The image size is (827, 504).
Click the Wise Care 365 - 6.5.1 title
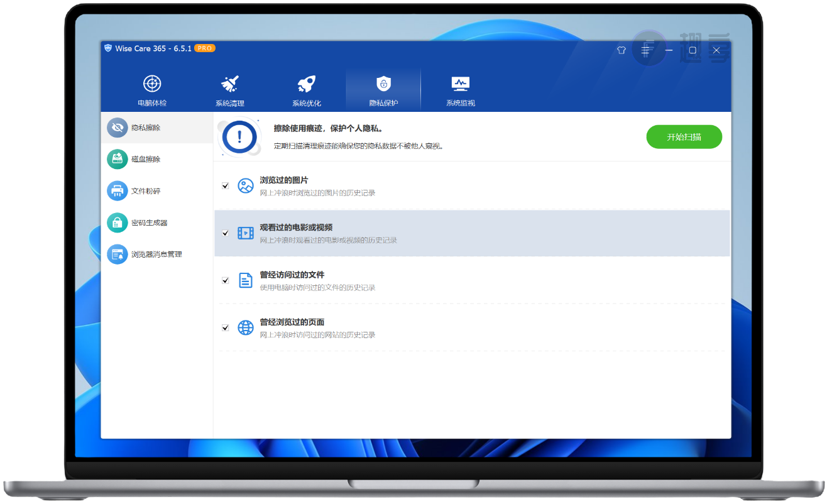pyautogui.click(x=153, y=48)
